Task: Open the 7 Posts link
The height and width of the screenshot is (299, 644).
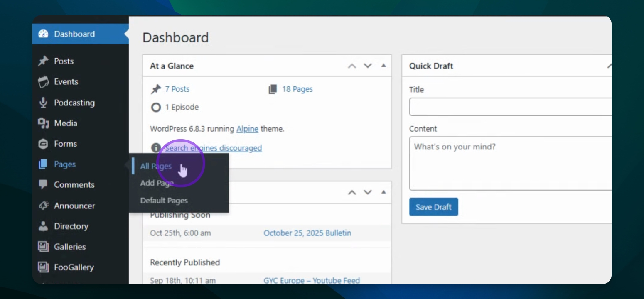Action: pos(177,89)
